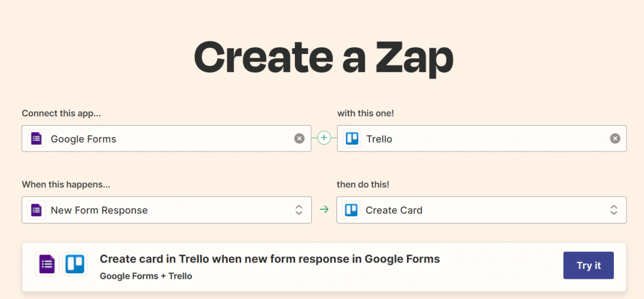
Task: Click the green plus connector icon
Action: coord(324,138)
